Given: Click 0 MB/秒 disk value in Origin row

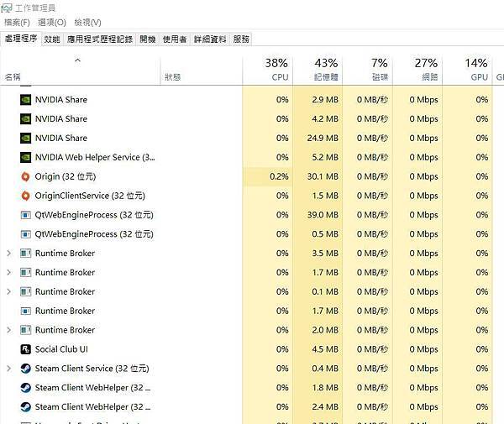Looking at the screenshot, I should click(372, 176).
